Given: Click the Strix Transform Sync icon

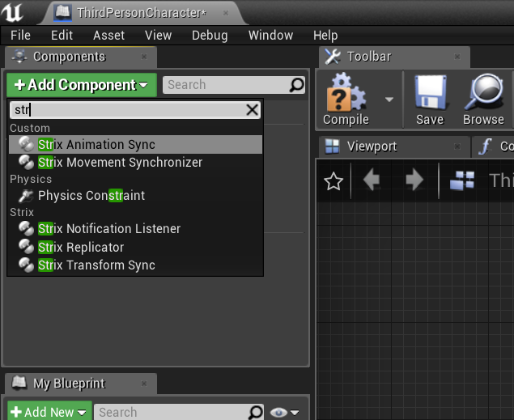Looking at the screenshot, I should tap(26, 265).
